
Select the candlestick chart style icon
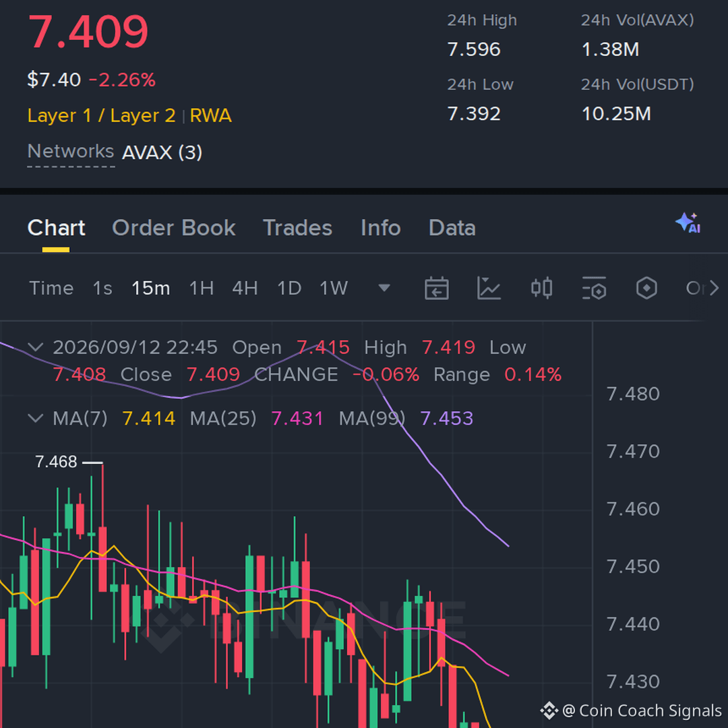click(541, 288)
